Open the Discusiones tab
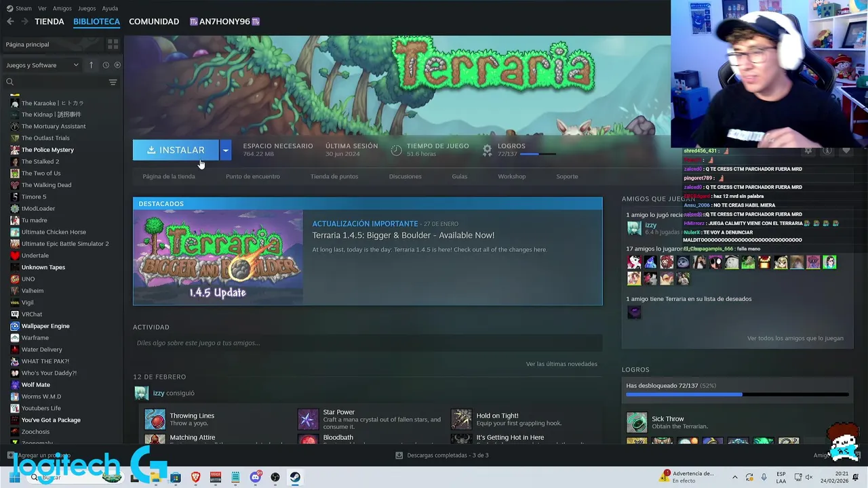This screenshot has width=868, height=488. click(x=406, y=176)
